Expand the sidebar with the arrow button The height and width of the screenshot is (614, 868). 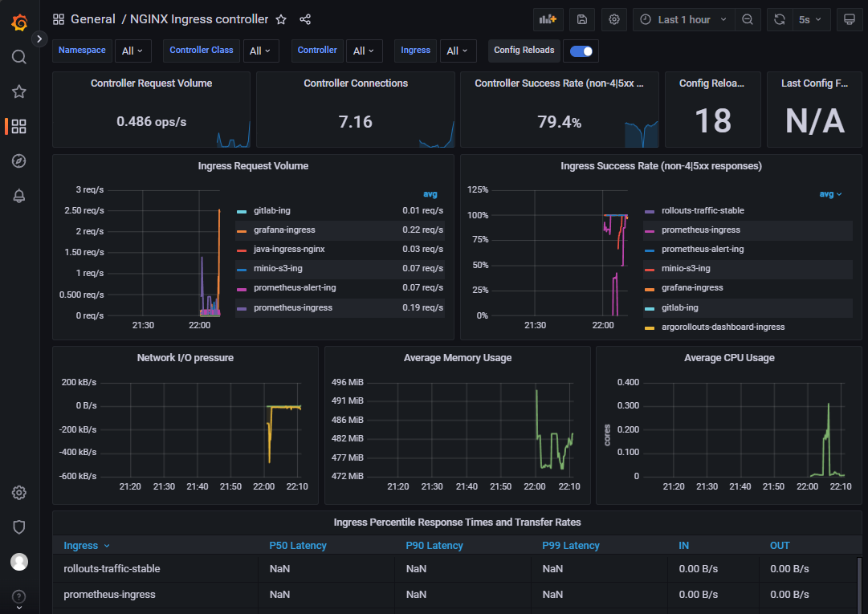pos(39,39)
